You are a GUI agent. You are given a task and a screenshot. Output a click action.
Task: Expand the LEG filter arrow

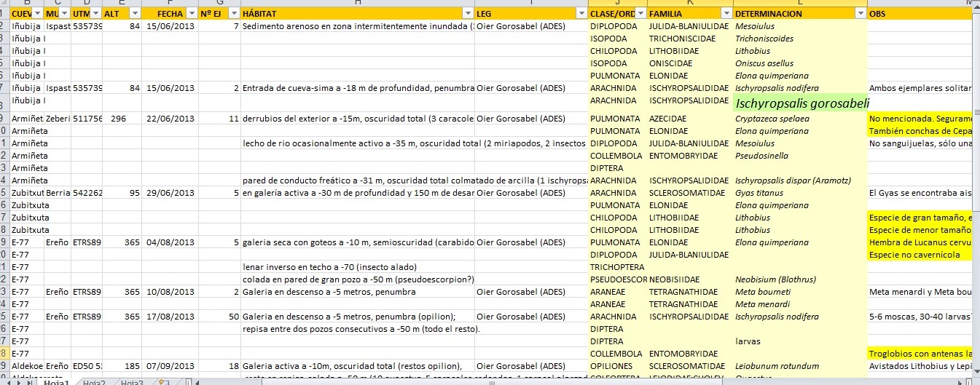(581, 14)
